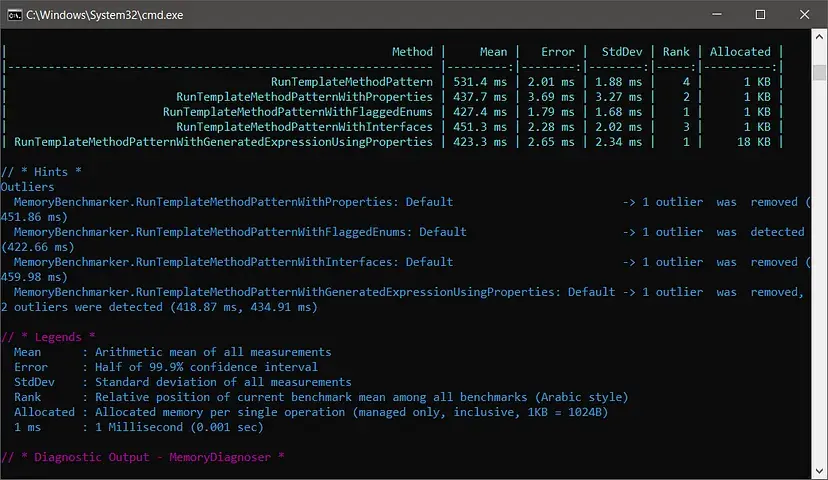Click the scrollbar up arrow
This screenshot has width=828, height=480.
pyautogui.click(x=819, y=36)
